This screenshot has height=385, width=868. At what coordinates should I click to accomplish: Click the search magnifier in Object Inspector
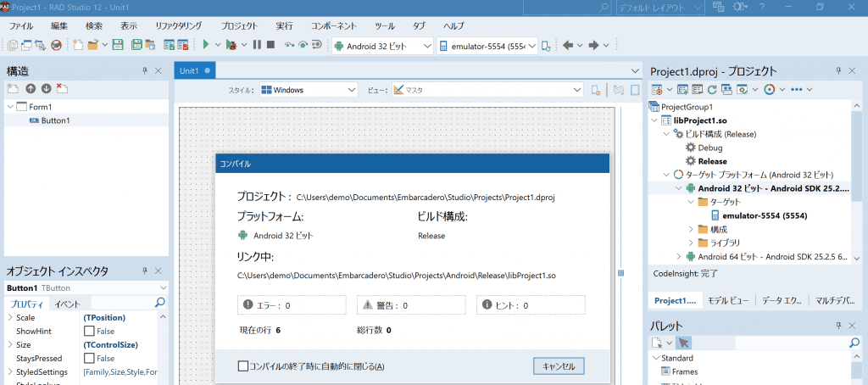(x=160, y=303)
